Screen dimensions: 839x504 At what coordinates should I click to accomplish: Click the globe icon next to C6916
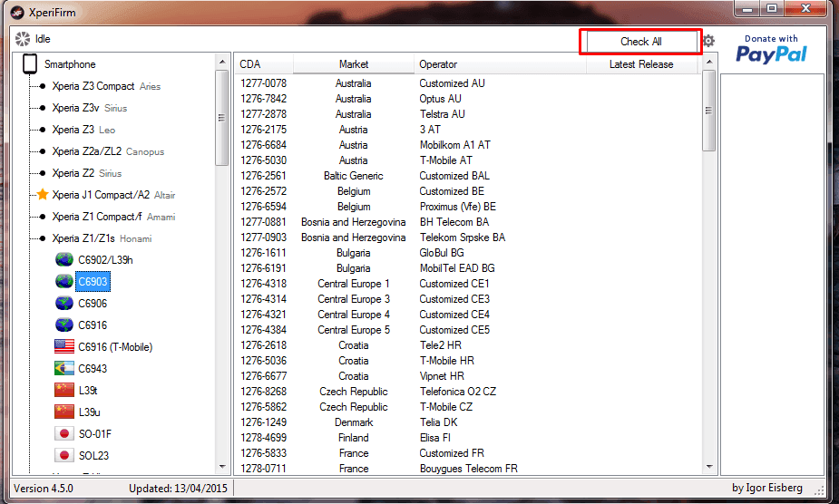pos(64,325)
